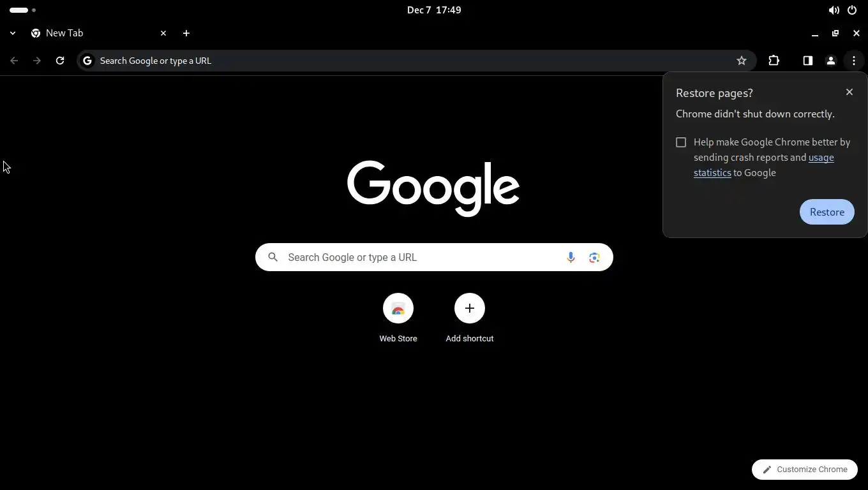Viewport: 868px width, 490px height.
Task: Reload the current page
Action: pyautogui.click(x=60, y=61)
